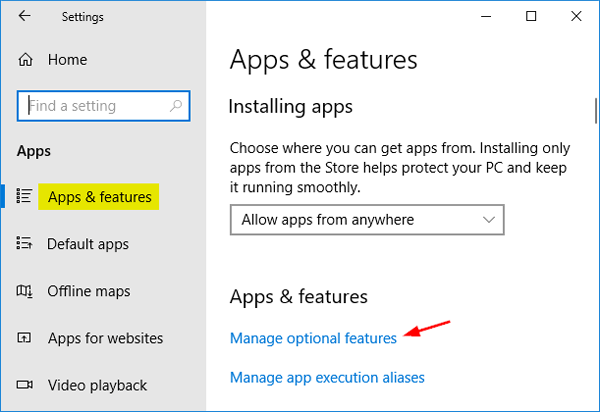This screenshot has height=412, width=600.
Task: Open Apps for websites settings
Action: 105,338
